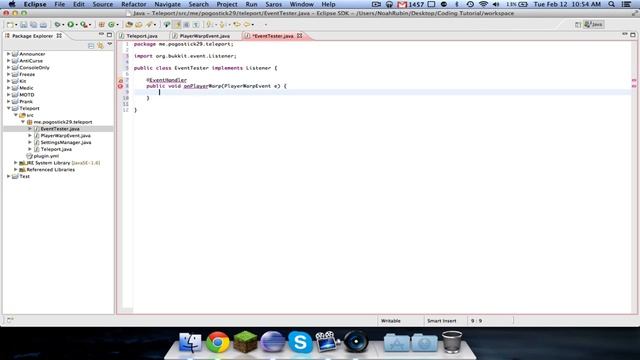
Task: Expand the Freeze project
Action: [8, 74]
